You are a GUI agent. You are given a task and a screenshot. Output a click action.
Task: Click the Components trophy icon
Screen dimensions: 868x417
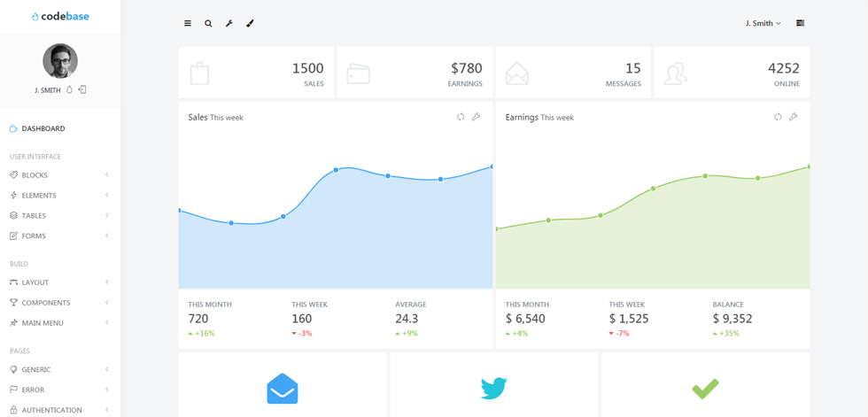tap(14, 303)
